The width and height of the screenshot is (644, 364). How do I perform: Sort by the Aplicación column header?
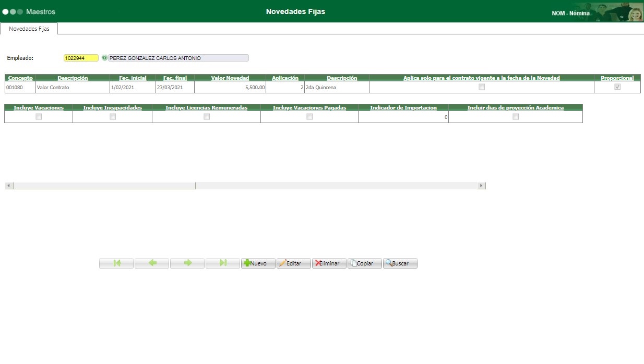(285, 78)
